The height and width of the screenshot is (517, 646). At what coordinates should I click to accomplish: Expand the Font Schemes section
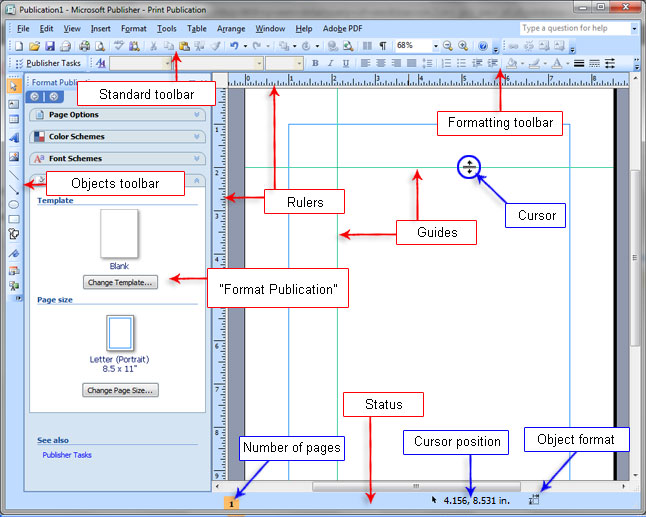[x=117, y=158]
